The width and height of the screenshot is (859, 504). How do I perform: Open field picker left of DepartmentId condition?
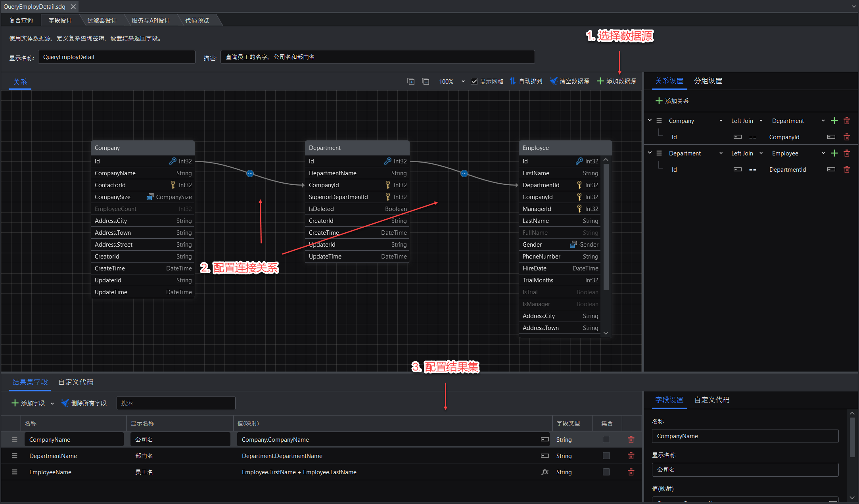tap(738, 170)
